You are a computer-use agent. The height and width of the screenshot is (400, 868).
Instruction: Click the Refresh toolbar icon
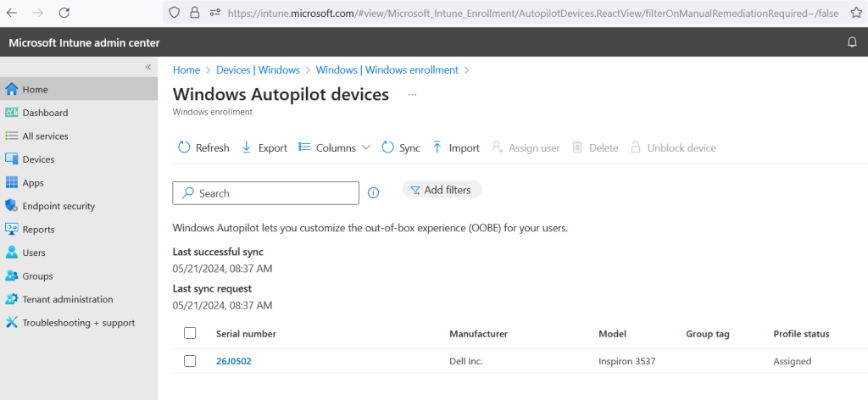(x=184, y=147)
